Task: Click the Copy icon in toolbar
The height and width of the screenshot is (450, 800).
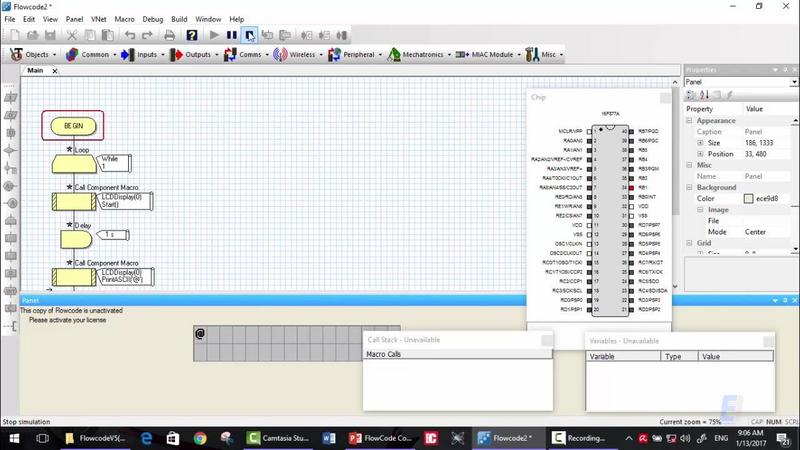Action: (x=90, y=35)
